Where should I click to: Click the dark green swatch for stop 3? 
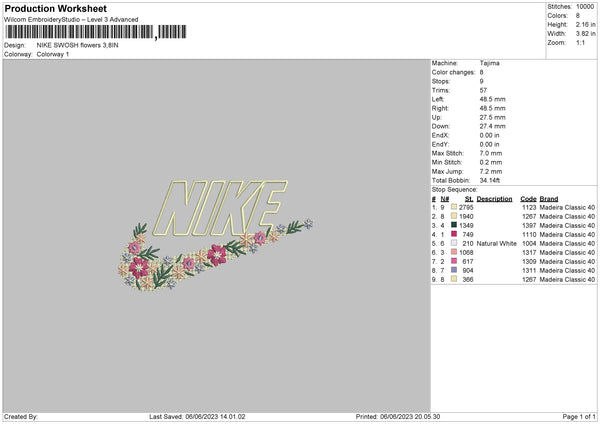[453, 225]
